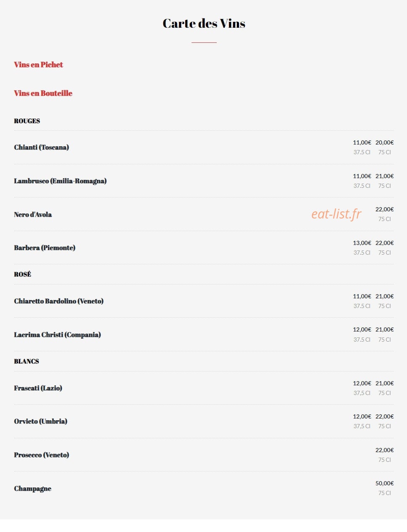The height and width of the screenshot is (532, 407).
Task: Select the Frascati (Lazio) wine
Action: click(x=38, y=388)
